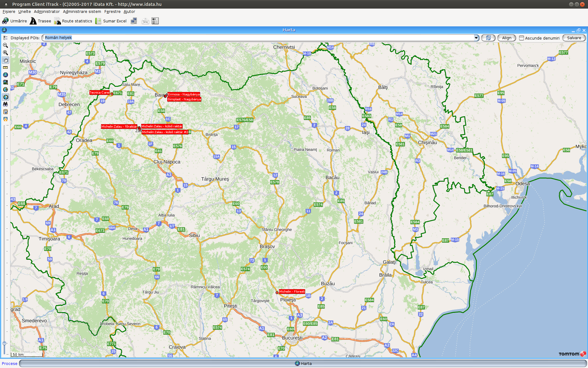Screen dimensions: 588x368
Task: Expand the Displayed POIs dropdown arrow
Action: coord(476,38)
